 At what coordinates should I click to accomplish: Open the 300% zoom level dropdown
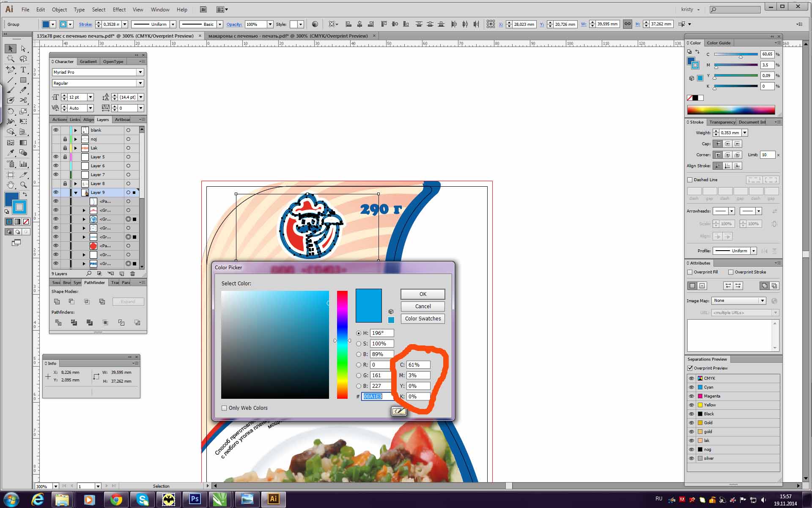[x=55, y=486]
